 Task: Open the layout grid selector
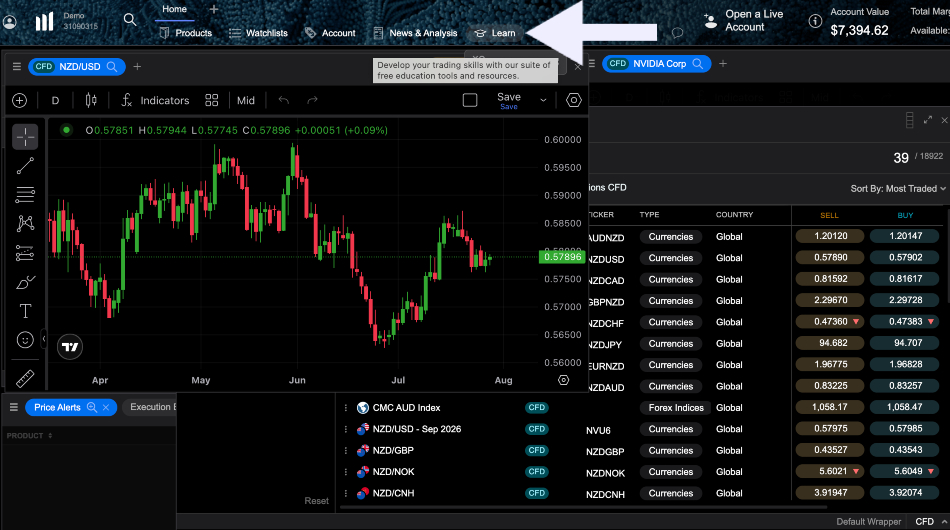coord(211,101)
